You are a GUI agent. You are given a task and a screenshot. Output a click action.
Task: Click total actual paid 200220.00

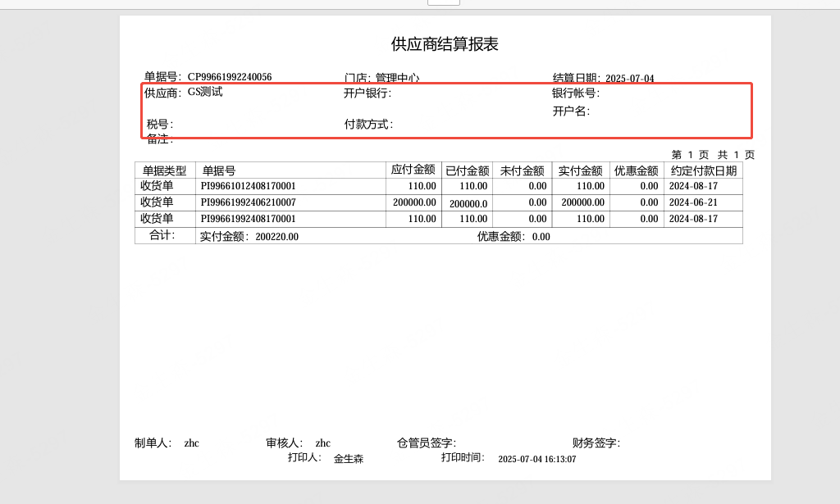click(x=277, y=237)
